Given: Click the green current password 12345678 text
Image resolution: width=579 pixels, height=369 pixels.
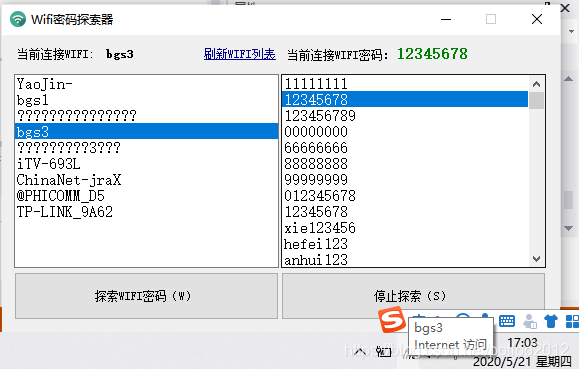Looking at the screenshot, I should 432,54.
